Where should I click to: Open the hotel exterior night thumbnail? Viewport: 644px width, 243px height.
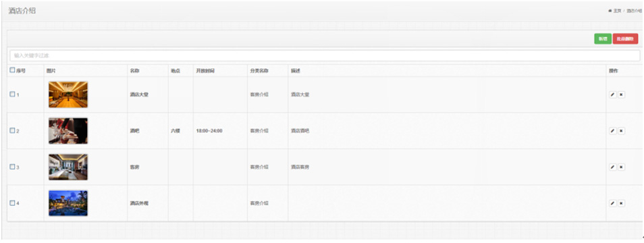tap(68, 202)
